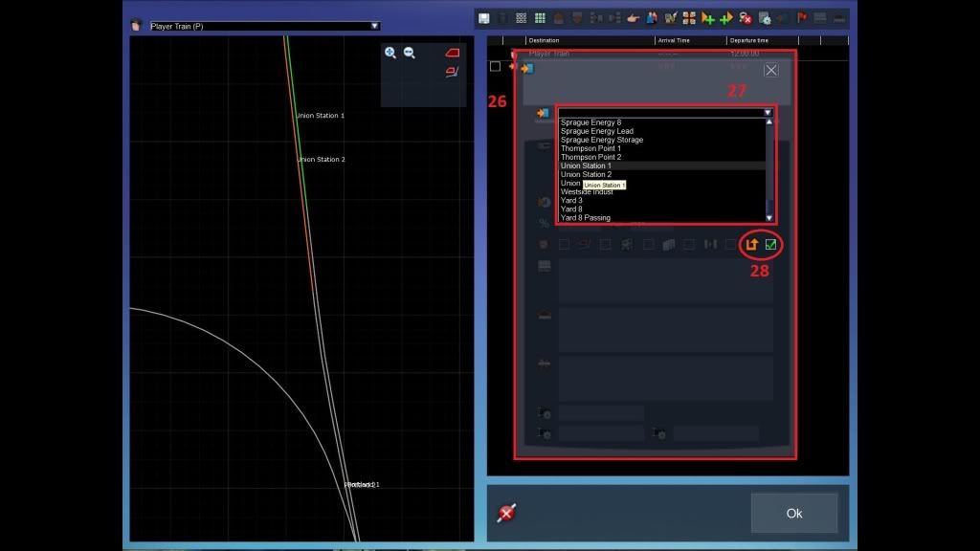Click the Union Station 1 label on the map
The image size is (980, 551).
tap(320, 116)
